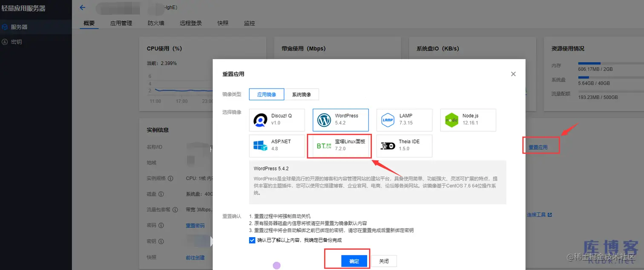Click the 密钥 sidebar icon
This screenshot has width=644, height=270.
pyautogui.click(x=5, y=42)
